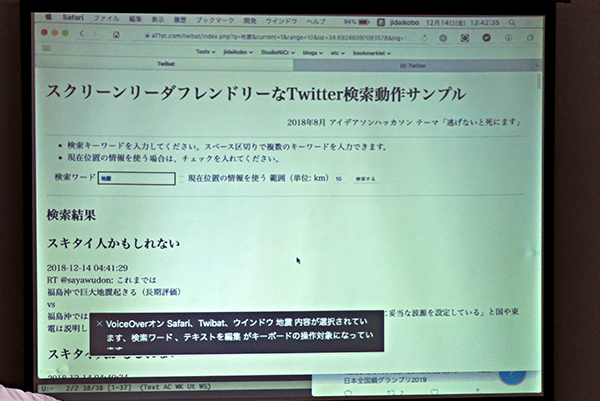The image size is (600, 401).
Task: Add a new tab with plus
Action: [536, 65]
